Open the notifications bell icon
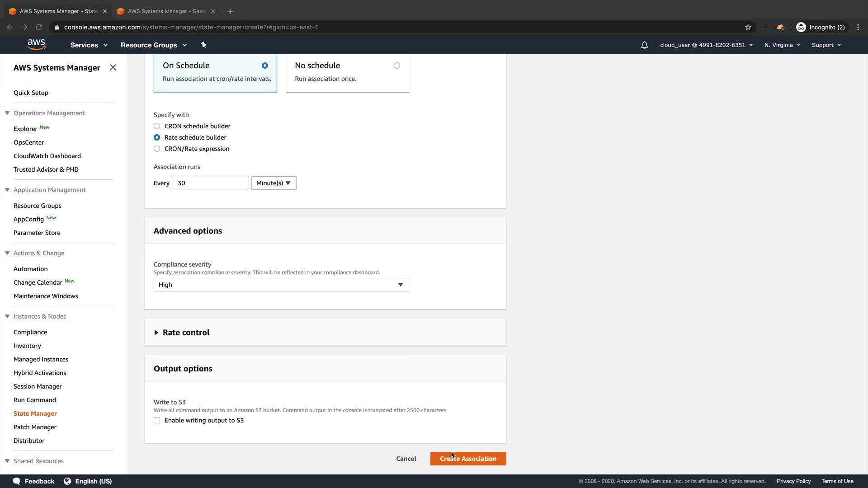Screen dimensions: 868x488 (x=644, y=45)
